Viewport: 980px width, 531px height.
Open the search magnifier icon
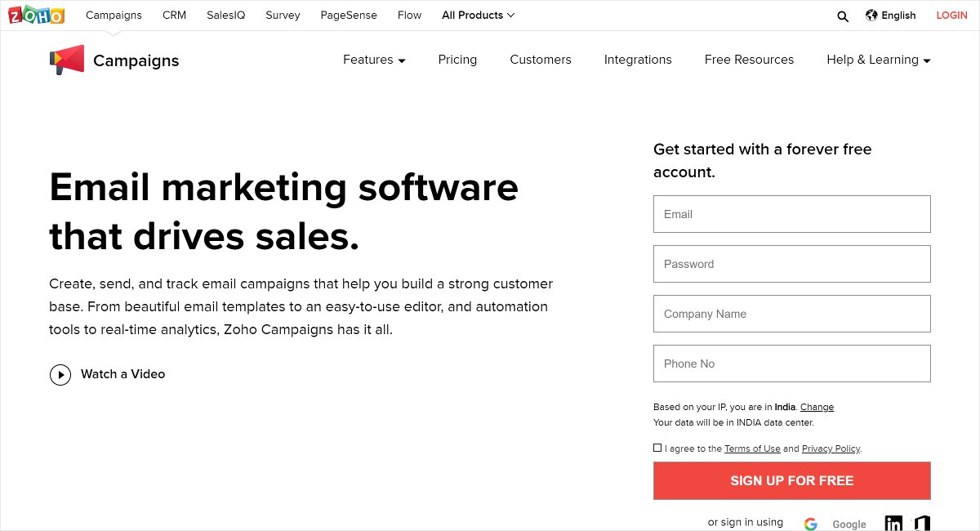click(843, 16)
